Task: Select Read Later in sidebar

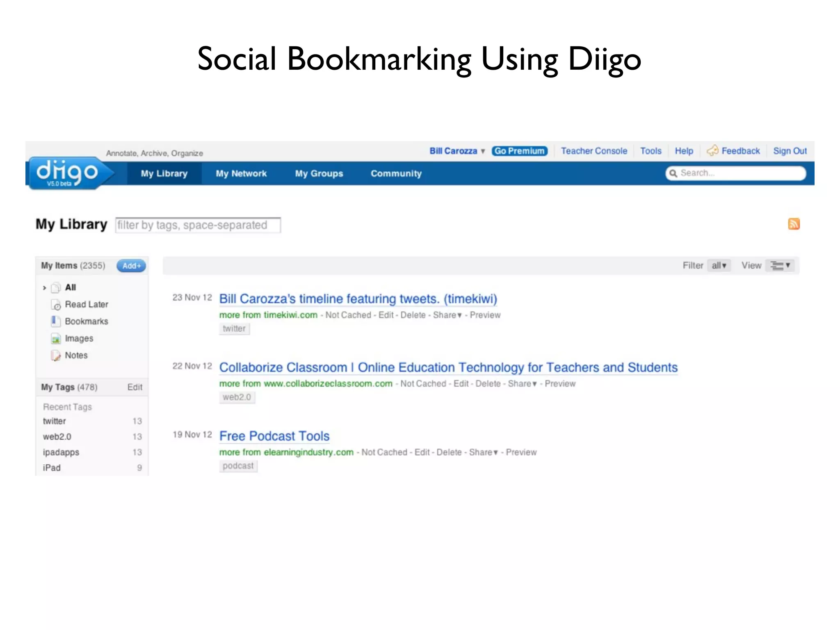Action: 87,304
